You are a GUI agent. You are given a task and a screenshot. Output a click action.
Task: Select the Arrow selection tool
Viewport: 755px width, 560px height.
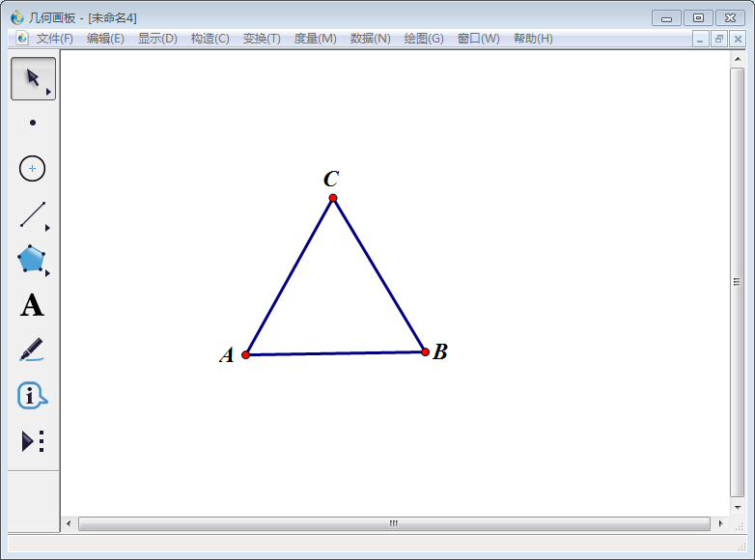pyautogui.click(x=33, y=78)
